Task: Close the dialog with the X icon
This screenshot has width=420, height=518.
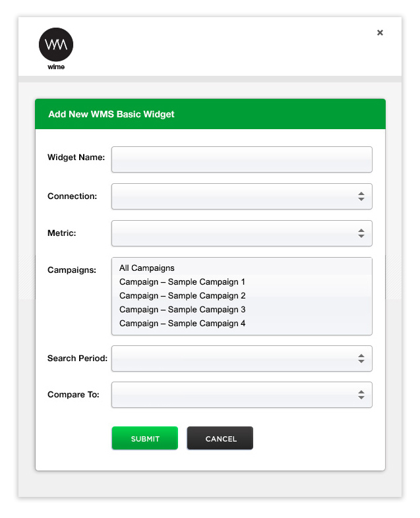Action: coord(380,32)
